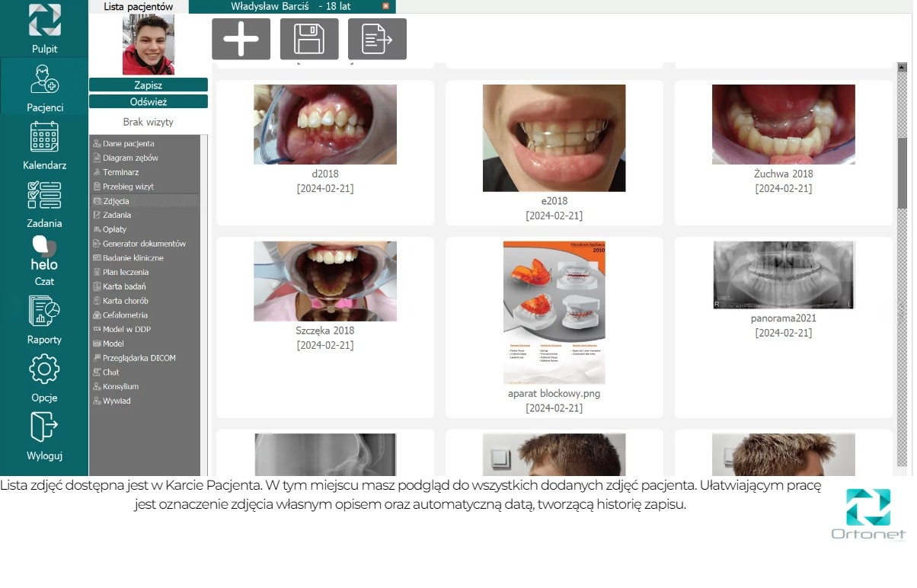Screen dimensions: 917x588
Task: Switch to the Lista pacjentów tab
Action: [138, 7]
